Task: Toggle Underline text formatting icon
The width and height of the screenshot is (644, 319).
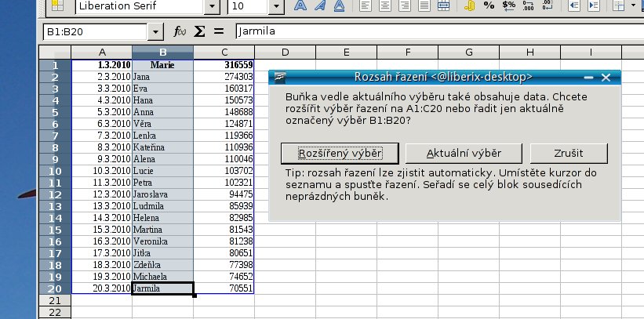Action: 339,5
